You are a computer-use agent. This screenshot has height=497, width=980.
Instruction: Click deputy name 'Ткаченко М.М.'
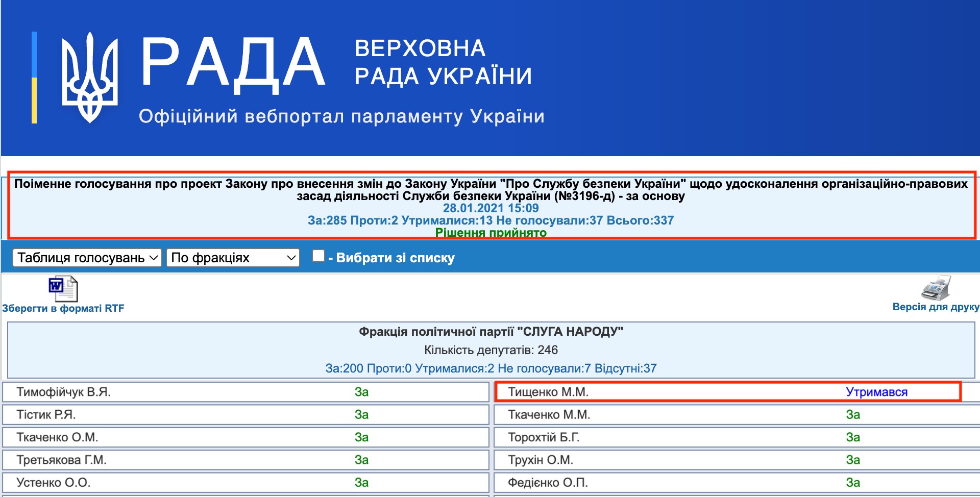549,414
